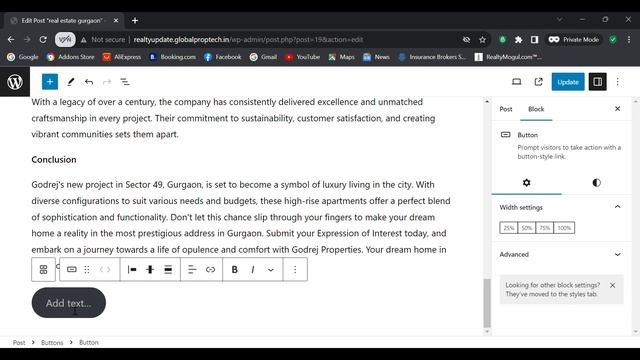Toggle italic formatting
The image size is (640, 360).
[x=253, y=269]
